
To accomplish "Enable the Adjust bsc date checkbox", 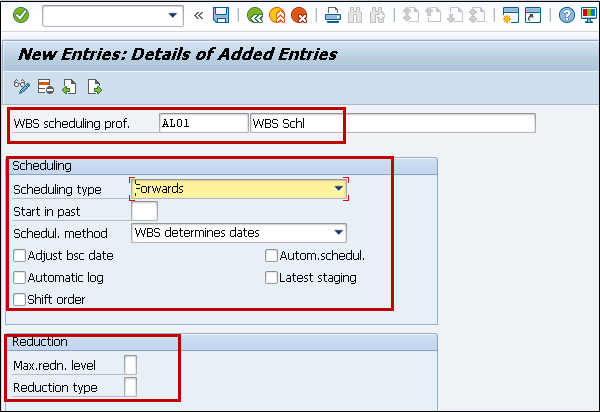I will click(x=19, y=256).
